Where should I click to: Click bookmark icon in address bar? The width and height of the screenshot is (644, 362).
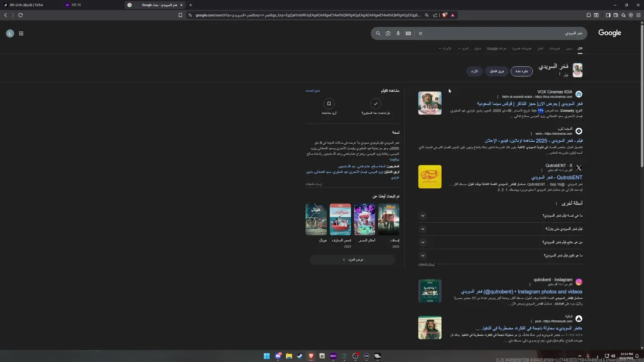180,15
